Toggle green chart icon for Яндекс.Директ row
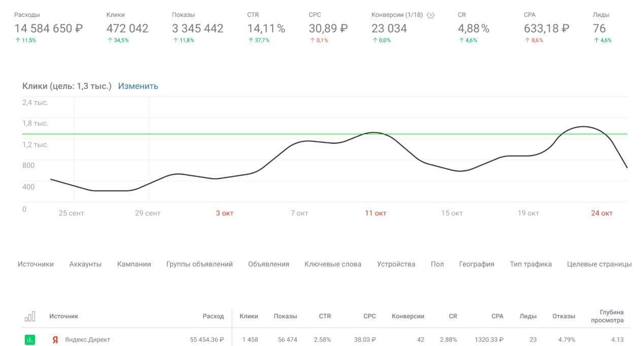This screenshot has height=346, width=644. click(x=30, y=339)
